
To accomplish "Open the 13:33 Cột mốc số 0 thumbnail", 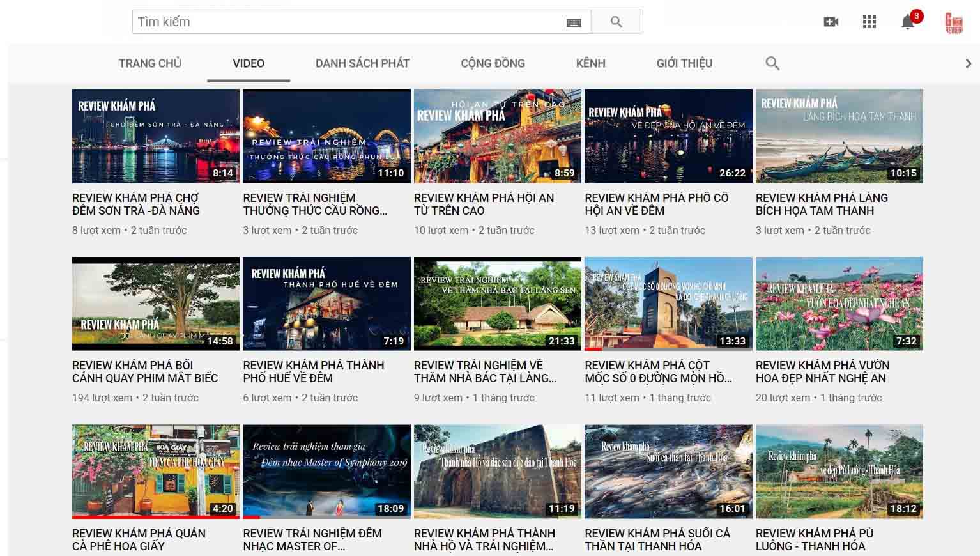I will [668, 304].
